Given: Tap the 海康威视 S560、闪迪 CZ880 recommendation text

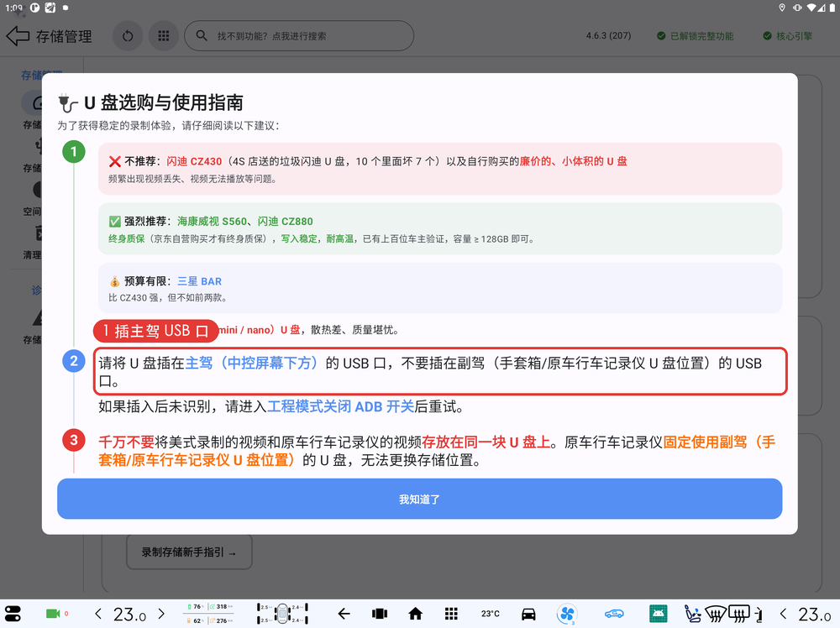Looking at the screenshot, I should 244,221.
